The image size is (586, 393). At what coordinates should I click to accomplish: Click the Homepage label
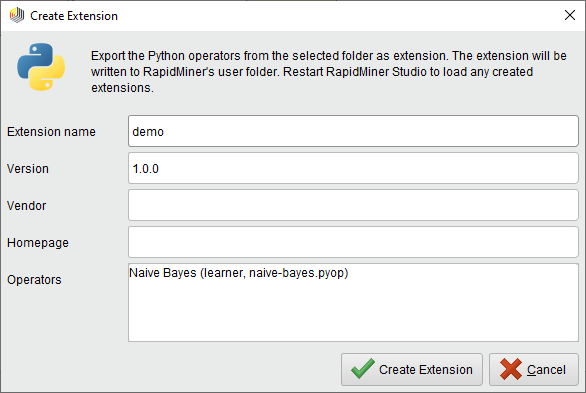click(38, 243)
